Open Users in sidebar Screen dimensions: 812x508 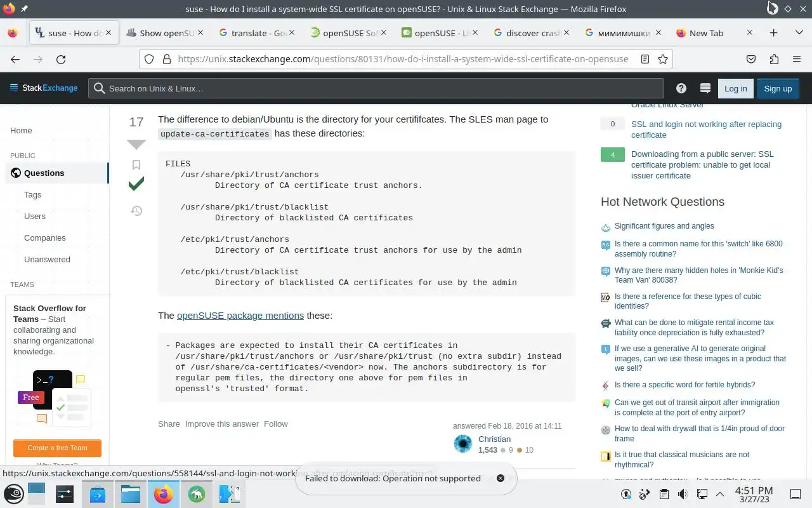[35, 216]
